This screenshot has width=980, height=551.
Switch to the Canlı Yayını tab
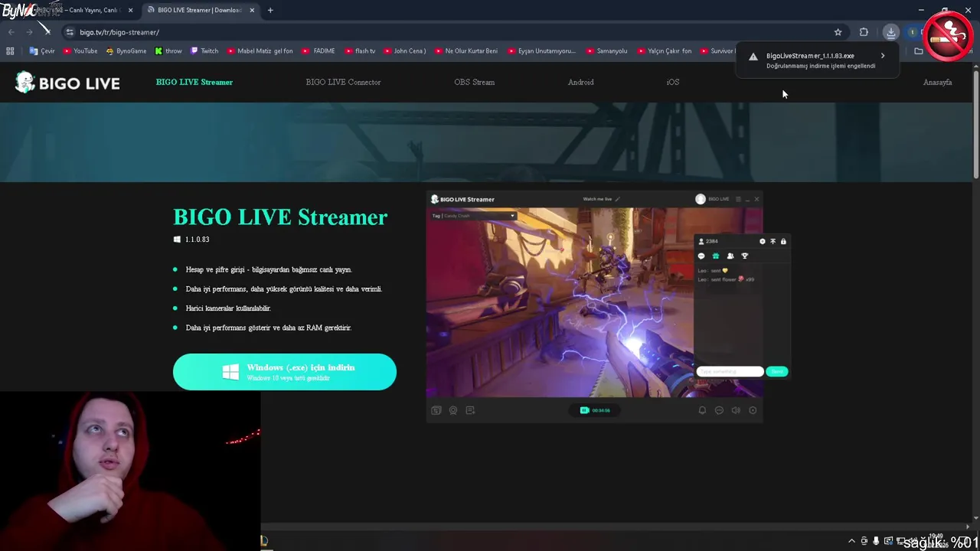click(77, 10)
